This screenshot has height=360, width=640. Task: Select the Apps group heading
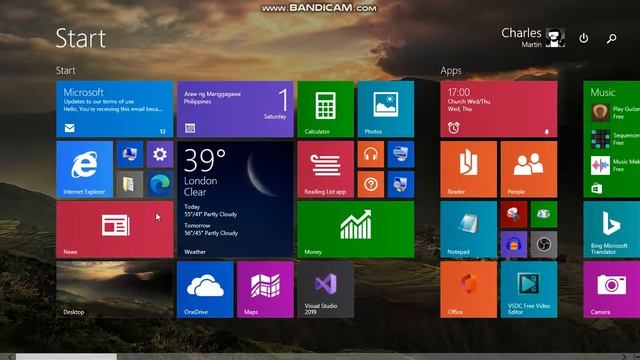pos(451,71)
